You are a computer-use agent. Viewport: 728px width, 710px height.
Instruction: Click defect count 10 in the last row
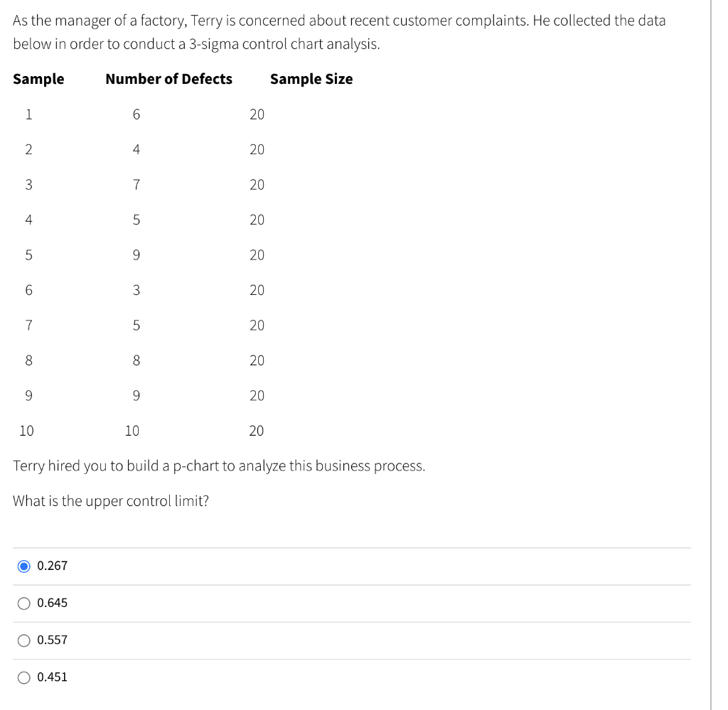point(132,431)
